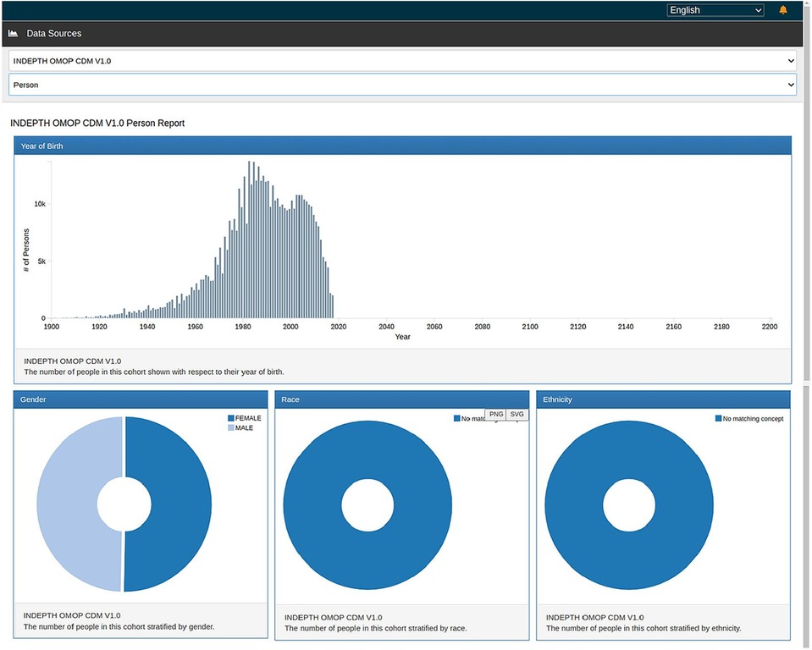Click the FEMALE legend color swatch

231,418
